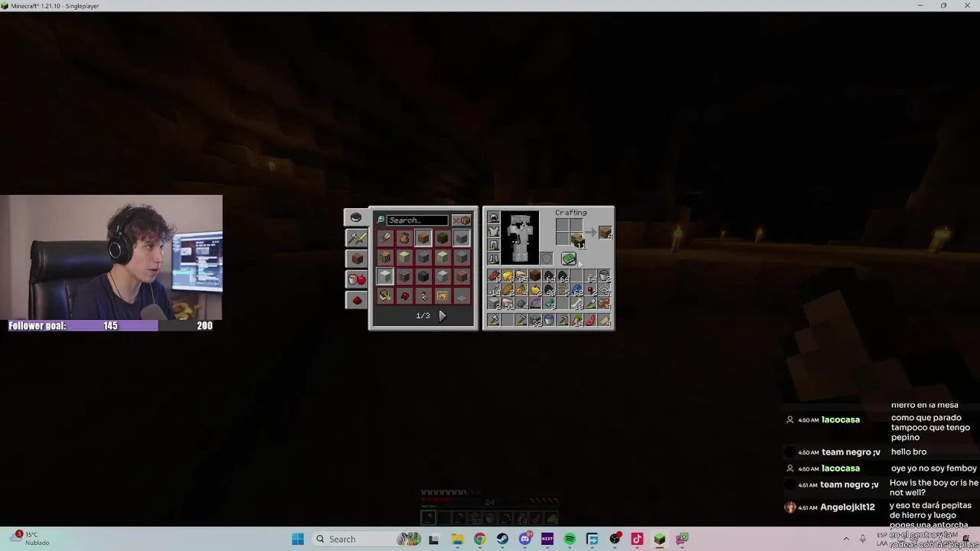
Task: Open the Windows Start menu
Action: coord(298,539)
